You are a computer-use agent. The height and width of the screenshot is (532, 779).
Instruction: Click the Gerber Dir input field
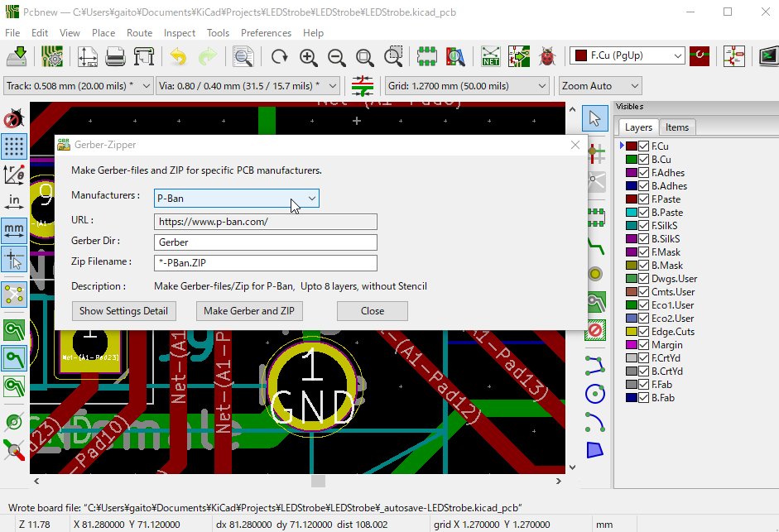(x=266, y=242)
